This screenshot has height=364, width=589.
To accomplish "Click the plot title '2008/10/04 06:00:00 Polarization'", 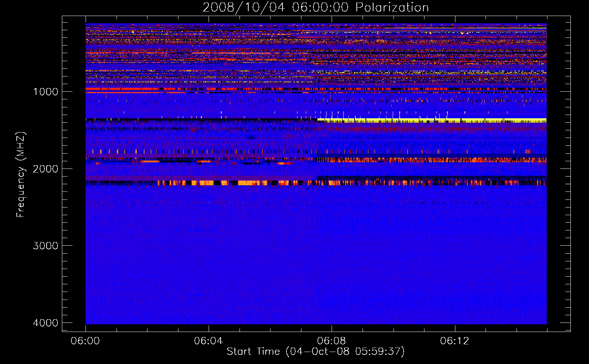I will tap(316, 8).
